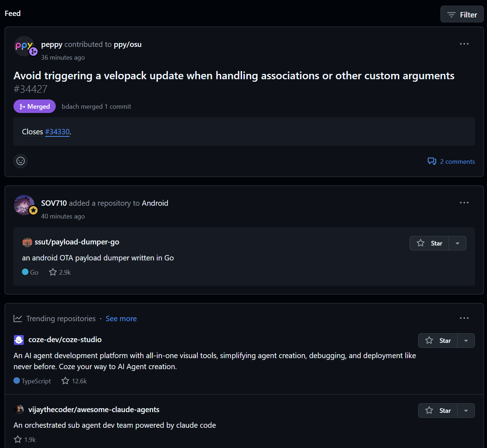Click the Merged status badge
Screen dimensions: 487x448
click(34, 106)
